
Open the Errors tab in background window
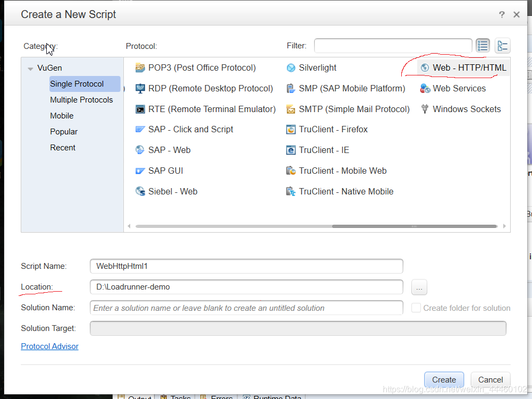(x=217, y=397)
